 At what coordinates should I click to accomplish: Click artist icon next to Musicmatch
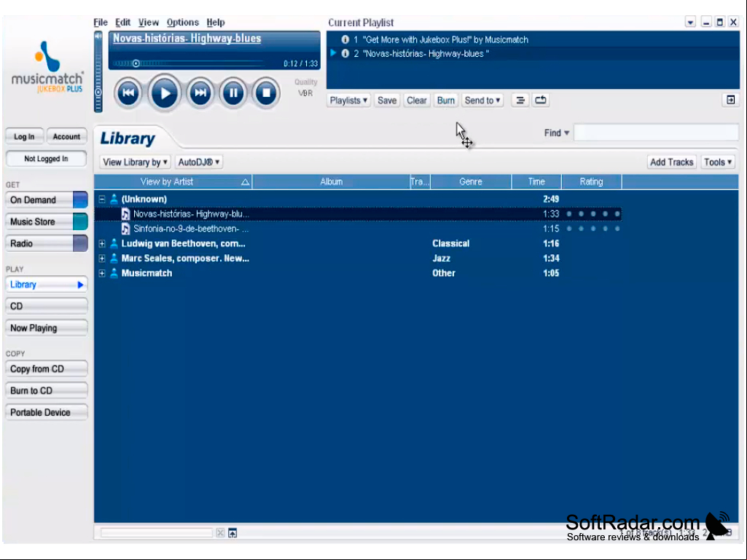coord(114,273)
